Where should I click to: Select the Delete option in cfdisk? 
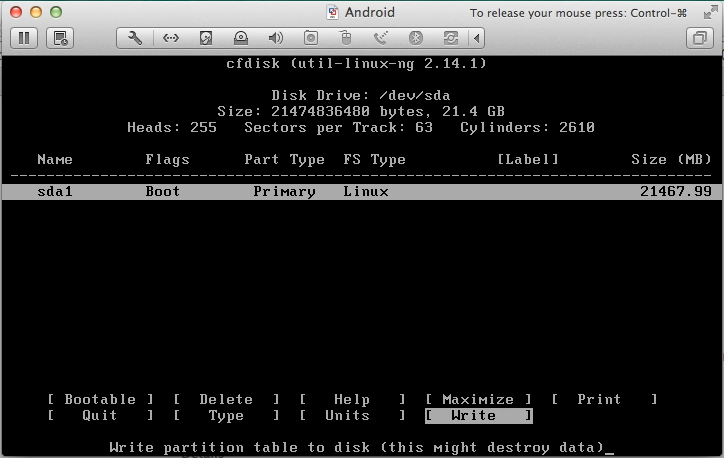[x=226, y=399]
